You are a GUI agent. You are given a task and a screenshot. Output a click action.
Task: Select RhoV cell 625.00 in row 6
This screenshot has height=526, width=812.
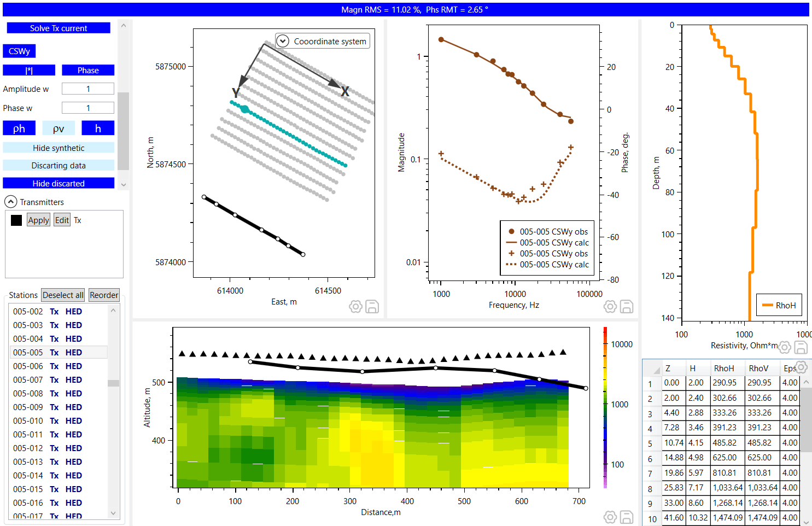click(x=763, y=457)
